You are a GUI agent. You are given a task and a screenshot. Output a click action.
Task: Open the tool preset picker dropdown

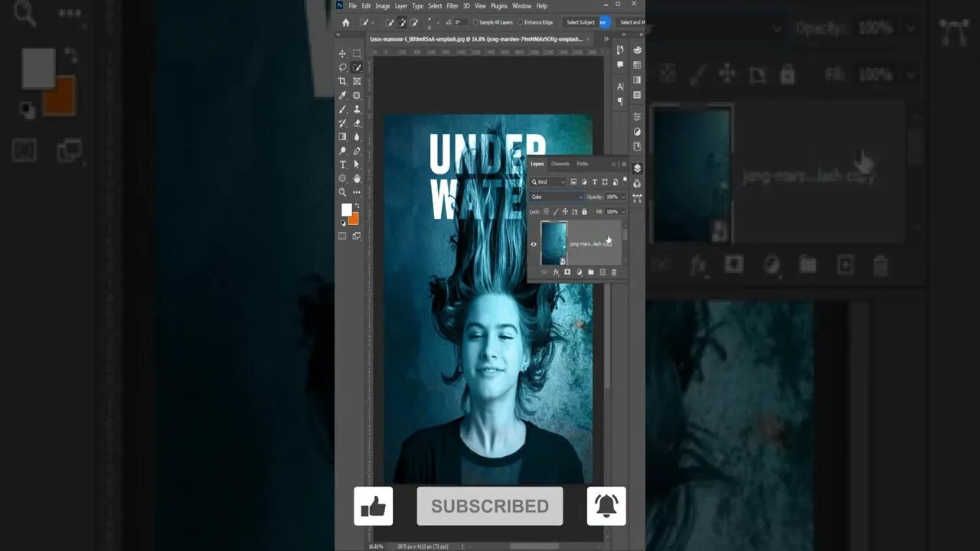372,22
